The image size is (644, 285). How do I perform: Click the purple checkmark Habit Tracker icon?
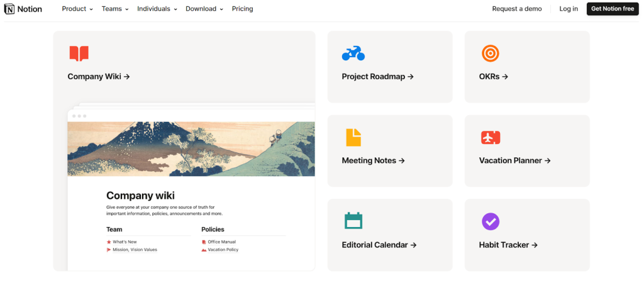pos(491,221)
